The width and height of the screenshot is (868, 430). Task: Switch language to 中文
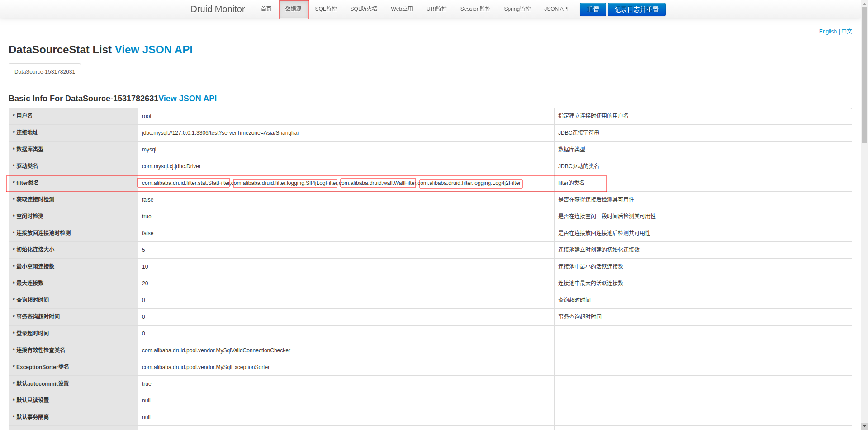pyautogui.click(x=847, y=32)
